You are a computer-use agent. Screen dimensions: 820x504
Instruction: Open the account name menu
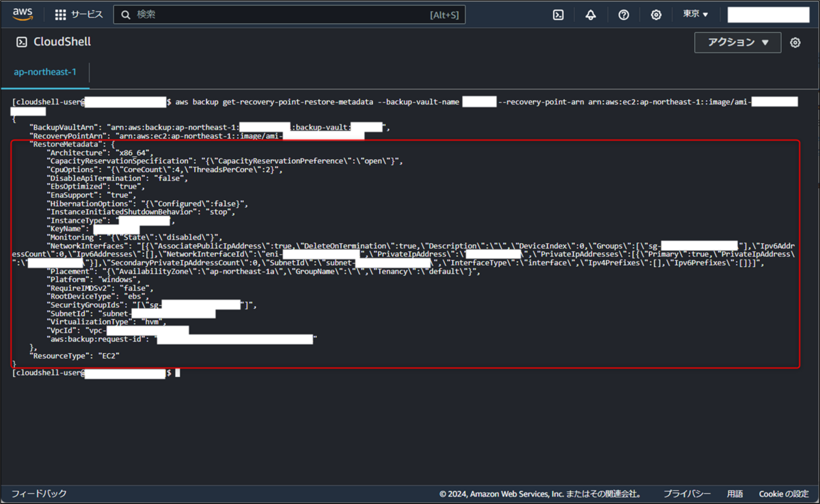(768, 14)
